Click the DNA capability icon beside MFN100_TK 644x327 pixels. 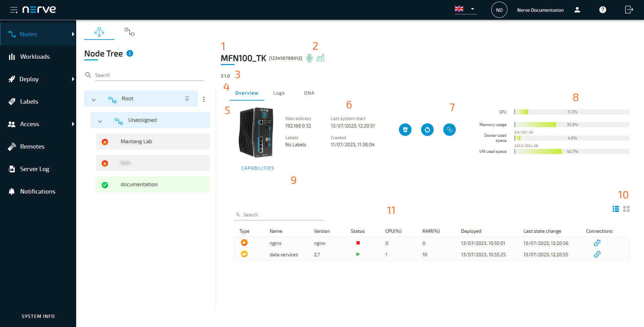click(310, 58)
